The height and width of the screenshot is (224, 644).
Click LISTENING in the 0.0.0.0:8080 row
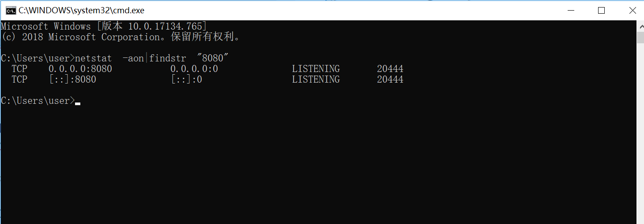316,69
